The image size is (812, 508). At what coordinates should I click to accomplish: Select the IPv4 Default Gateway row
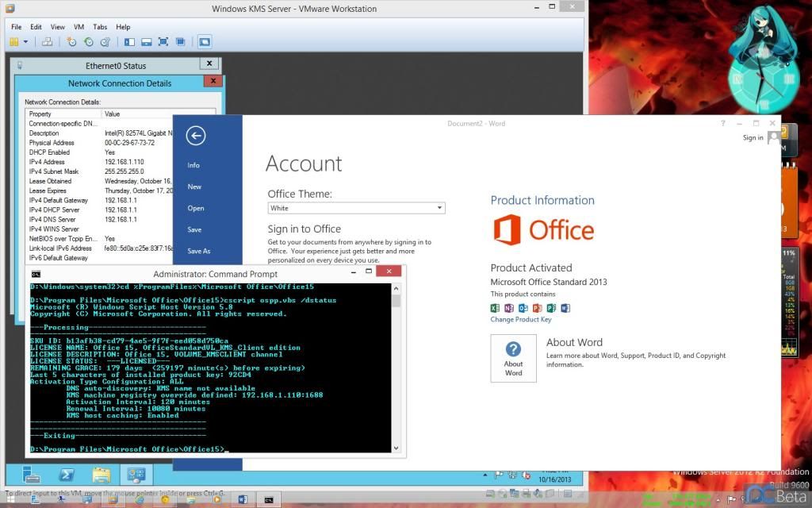pos(101,200)
